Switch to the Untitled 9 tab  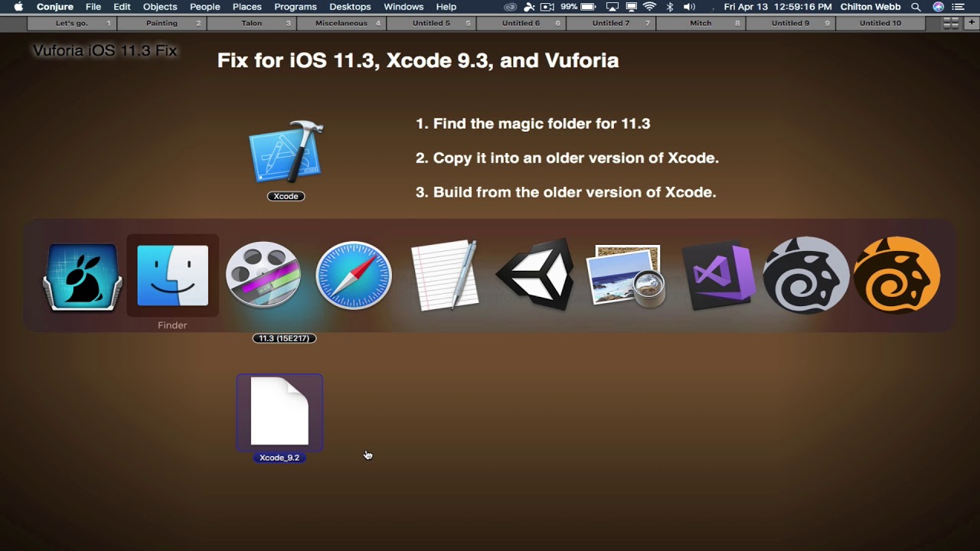790,23
